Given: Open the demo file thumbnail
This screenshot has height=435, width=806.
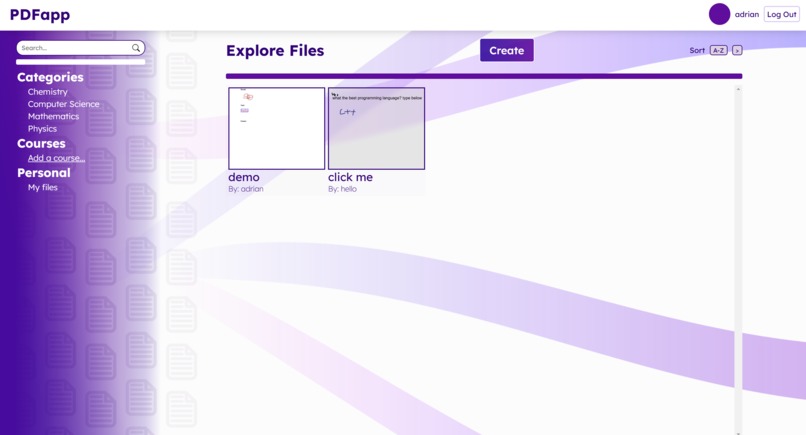Looking at the screenshot, I should 277,128.
